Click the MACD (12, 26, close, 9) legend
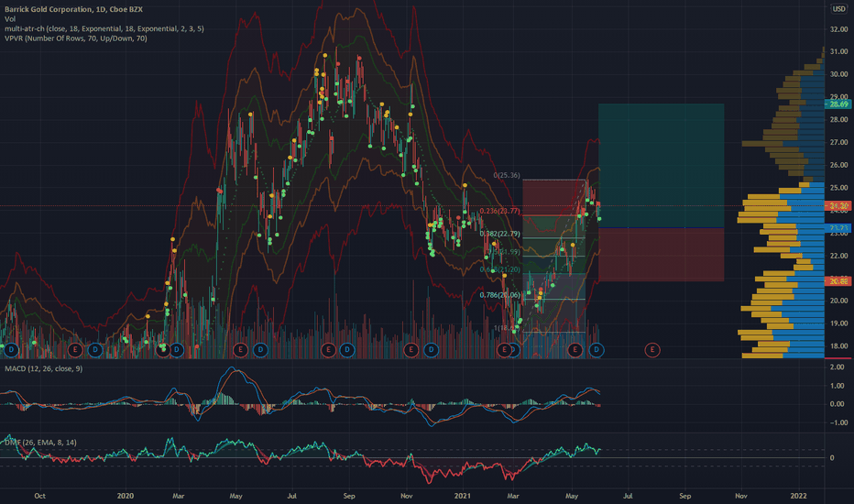The height and width of the screenshot is (504, 854). coord(44,369)
